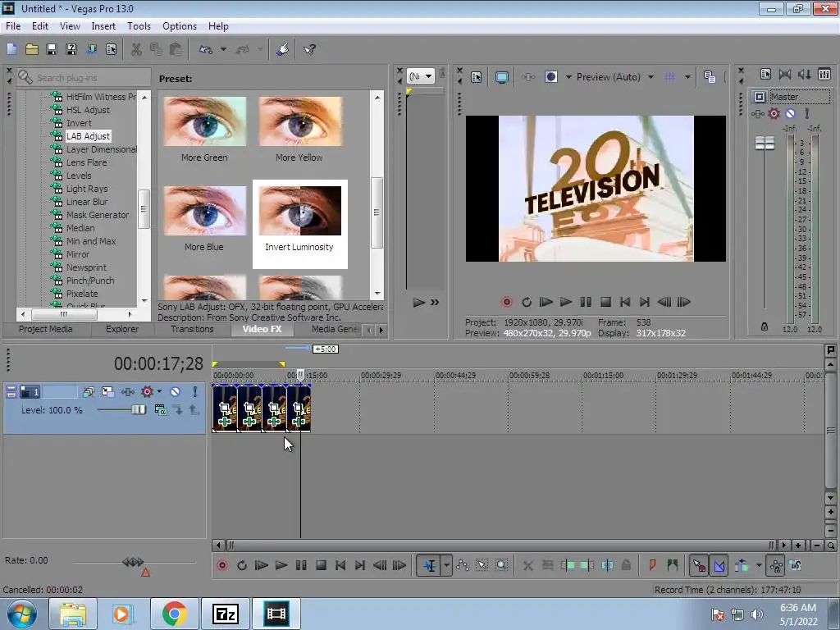Screen dimensions: 840x630
Task: Switch to the Transitions tab
Action: point(192,329)
